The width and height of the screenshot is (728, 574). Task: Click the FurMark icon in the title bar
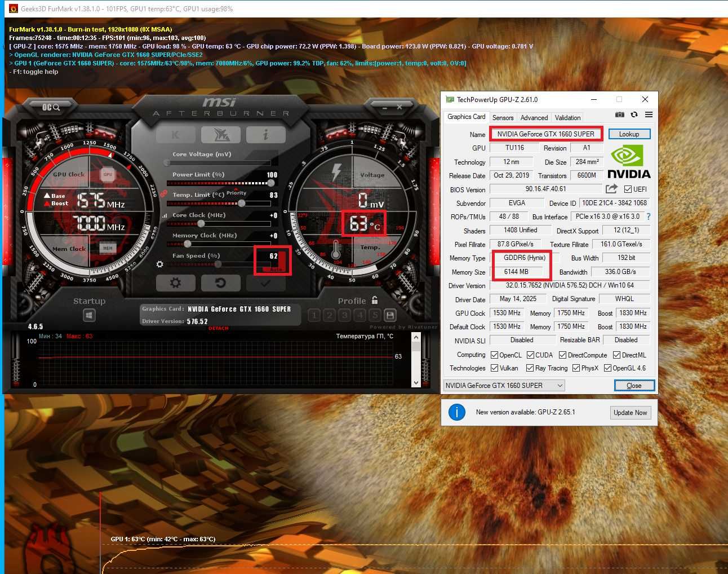(14, 8)
